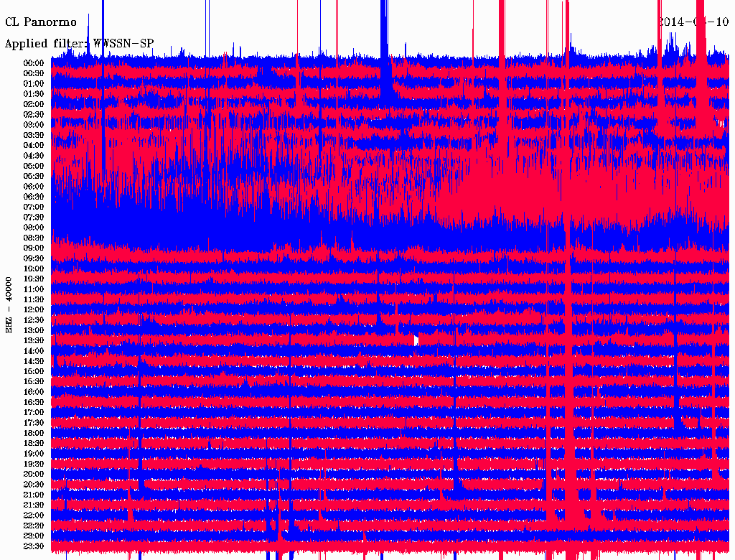Click the 03:30 time label

(x=34, y=135)
